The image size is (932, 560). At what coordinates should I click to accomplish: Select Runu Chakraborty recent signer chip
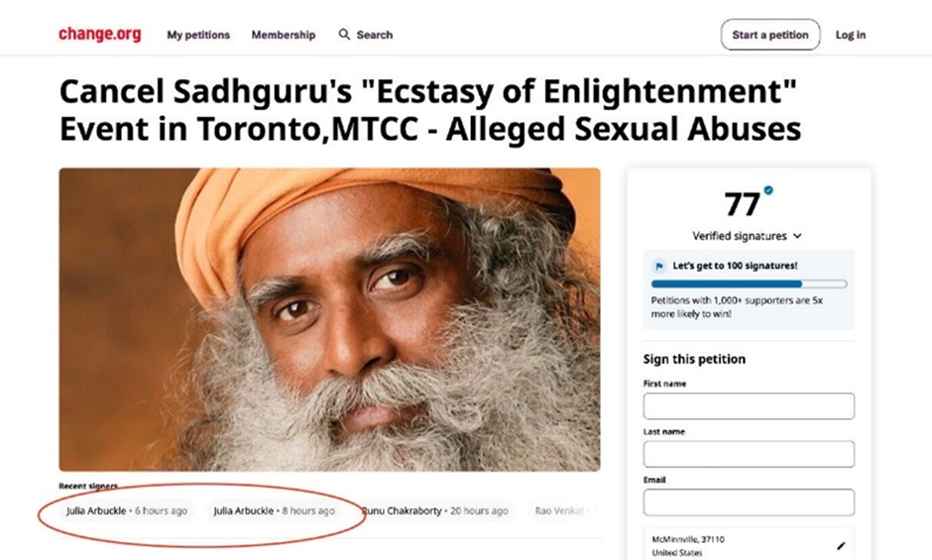(435, 510)
